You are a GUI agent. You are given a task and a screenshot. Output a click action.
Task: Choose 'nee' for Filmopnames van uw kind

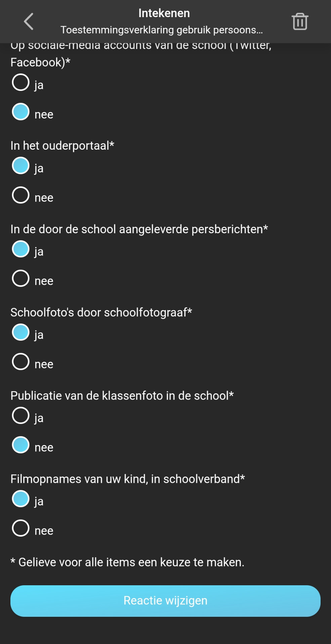click(21, 528)
